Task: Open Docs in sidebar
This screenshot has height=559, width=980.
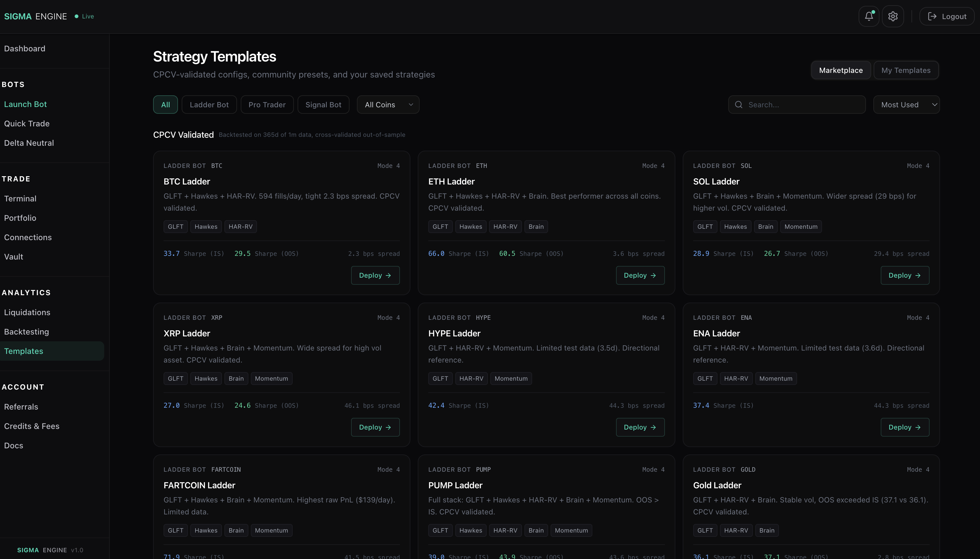Action: point(14,445)
